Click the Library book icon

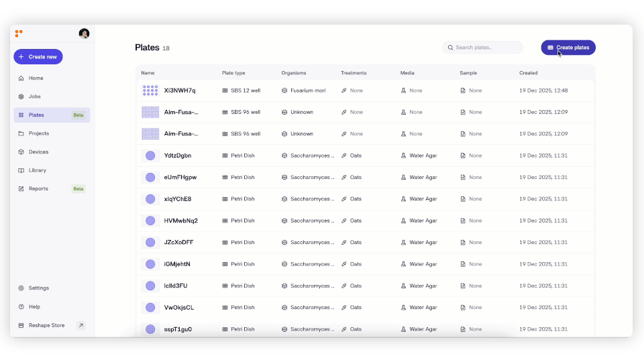pos(21,170)
